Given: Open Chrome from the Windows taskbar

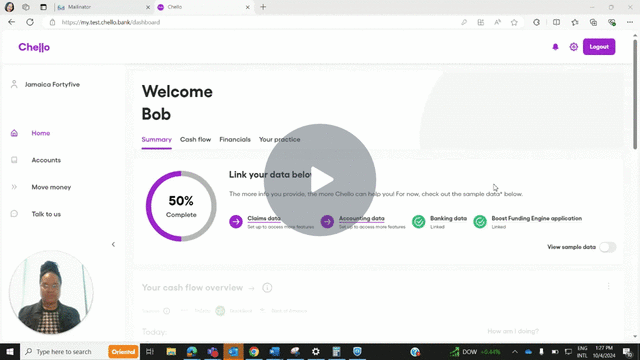Looking at the screenshot, I should [x=254, y=351].
